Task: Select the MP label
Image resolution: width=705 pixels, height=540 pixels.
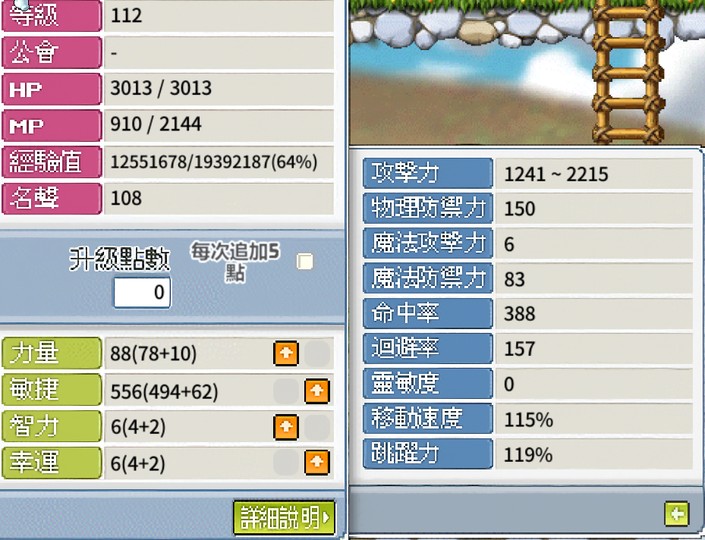Action: click(52, 125)
